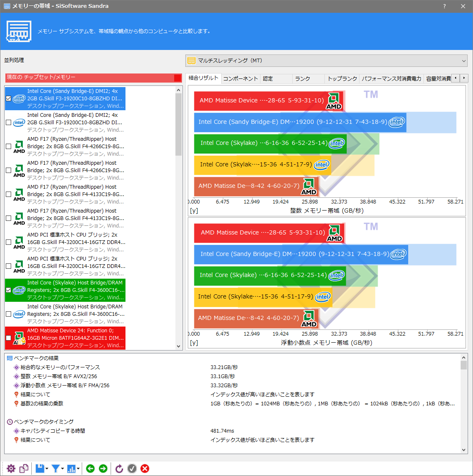The image size is (473, 476).
Task: Open the options gear icon
Action: pos(11,469)
